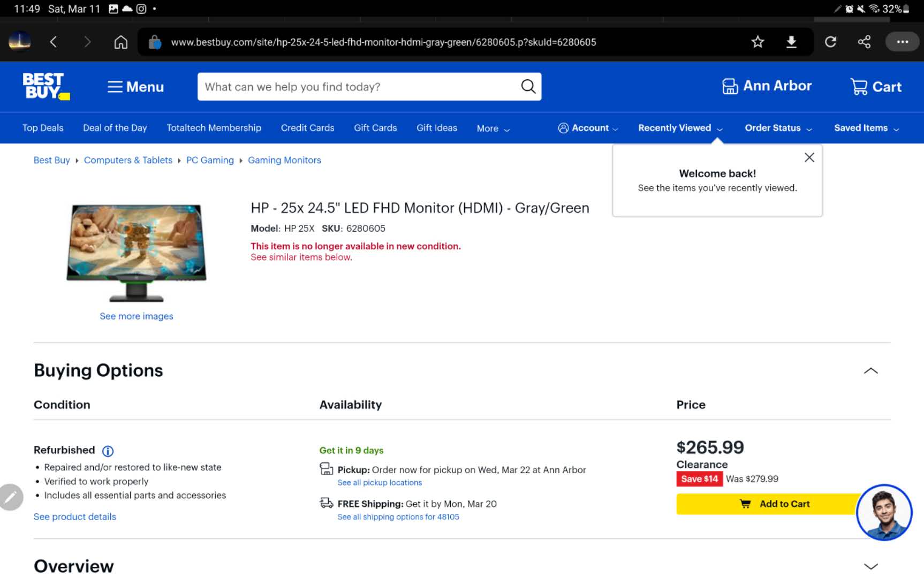Open the main Menu
Image resolution: width=924 pixels, height=578 pixels.
[135, 87]
